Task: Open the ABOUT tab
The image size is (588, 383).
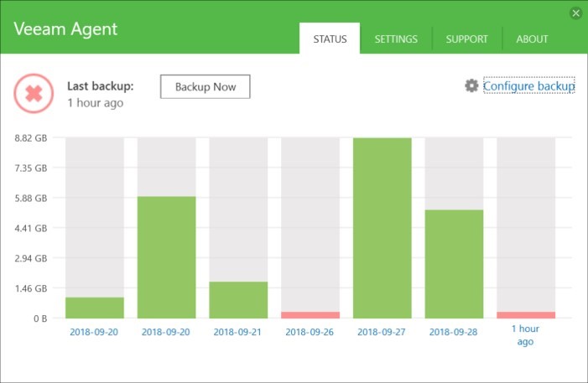Action: click(532, 39)
